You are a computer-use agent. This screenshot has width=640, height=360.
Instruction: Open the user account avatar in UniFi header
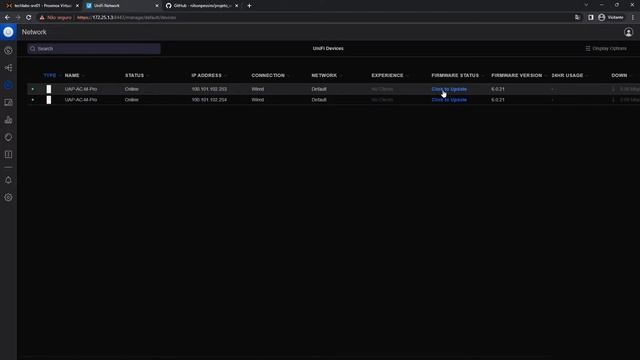(x=628, y=32)
